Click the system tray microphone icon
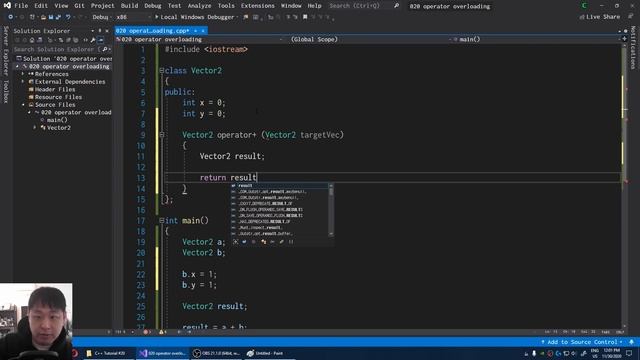640x360 pixels. pyautogui.click(x=534, y=353)
